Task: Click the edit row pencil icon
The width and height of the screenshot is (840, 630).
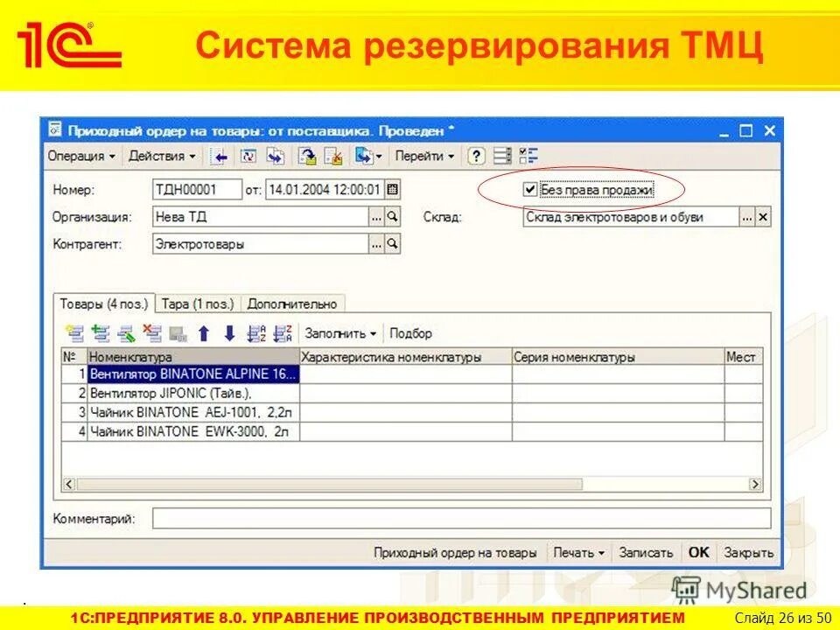Action: pyautogui.click(x=126, y=333)
